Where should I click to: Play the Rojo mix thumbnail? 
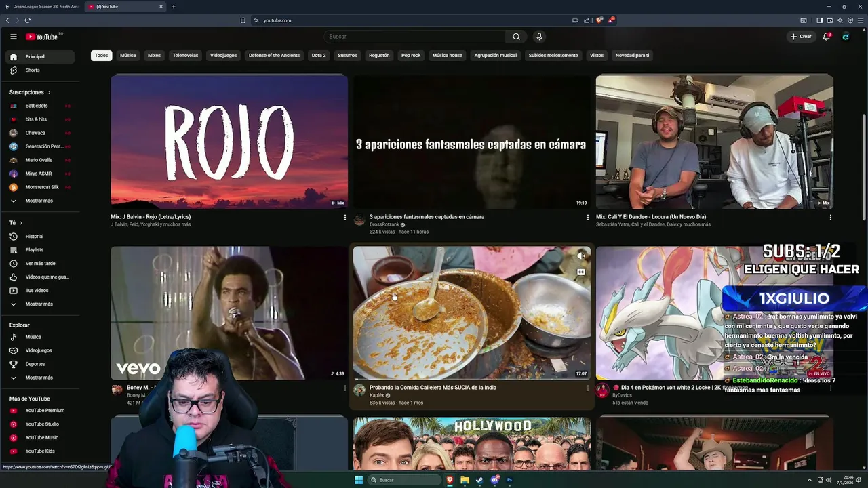coord(229,141)
